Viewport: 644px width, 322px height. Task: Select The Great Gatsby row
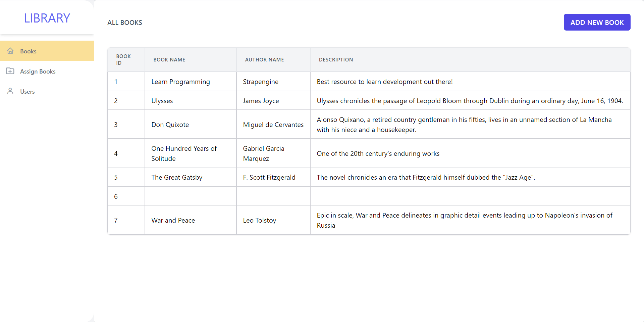tap(177, 178)
